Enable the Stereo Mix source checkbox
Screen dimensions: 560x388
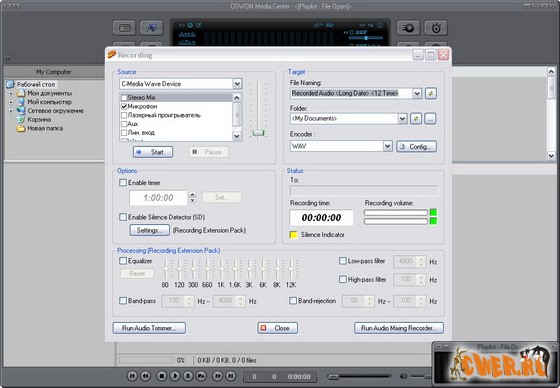(x=124, y=98)
